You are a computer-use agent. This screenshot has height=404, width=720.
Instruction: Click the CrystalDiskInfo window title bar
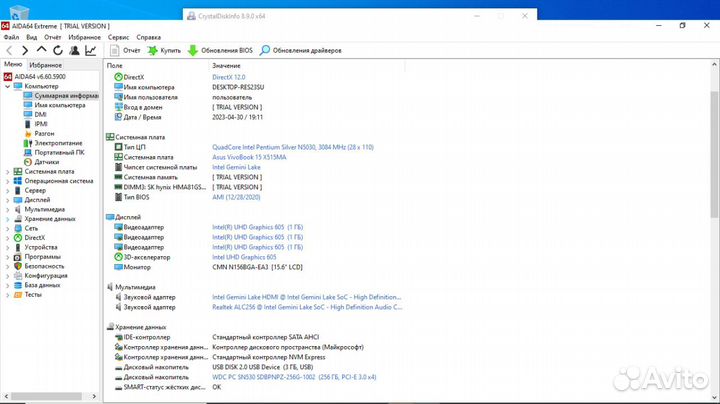pos(360,16)
